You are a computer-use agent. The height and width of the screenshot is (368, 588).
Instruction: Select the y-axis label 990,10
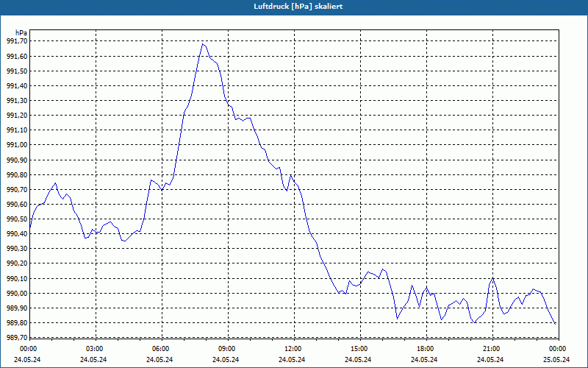[x=17, y=278]
